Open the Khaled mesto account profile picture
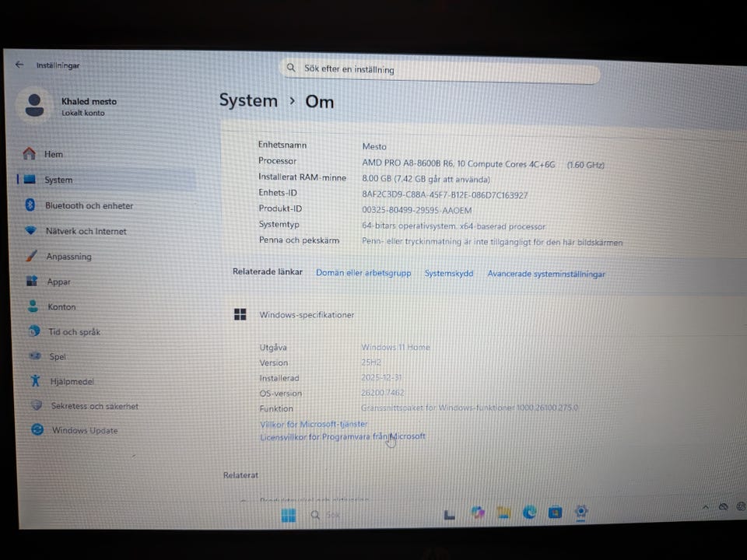This screenshot has height=560, width=747. pyautogui.click(x=33, y=105)
